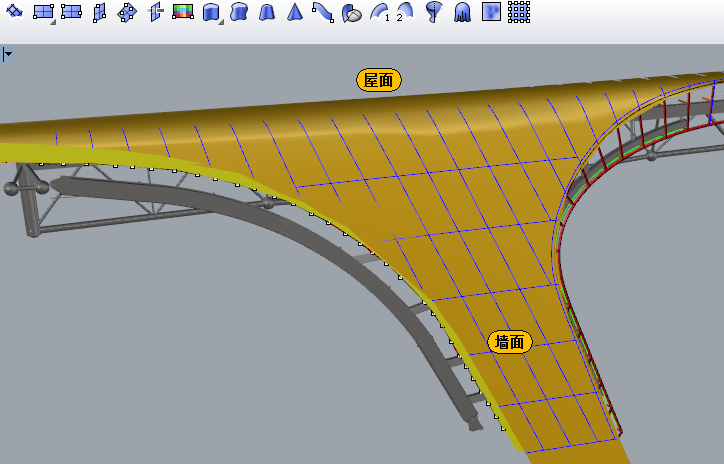Select the surface from point grid tool

pos(518,13)
